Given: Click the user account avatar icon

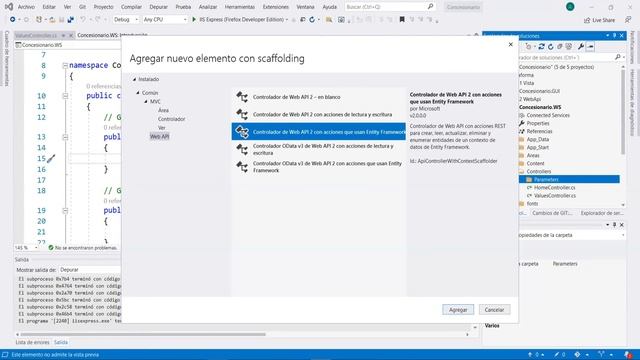Looking at the screenshot, I should (x=570, y=7).
